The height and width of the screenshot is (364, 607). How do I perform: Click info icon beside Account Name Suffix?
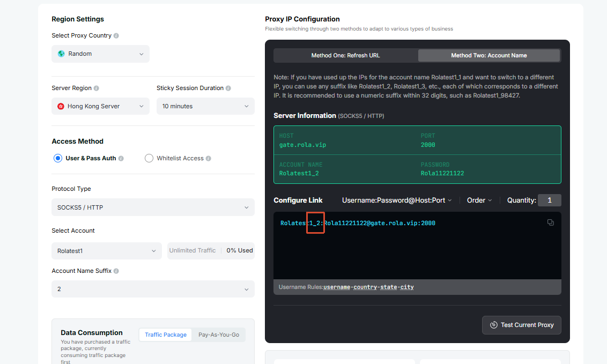[116, 271]
